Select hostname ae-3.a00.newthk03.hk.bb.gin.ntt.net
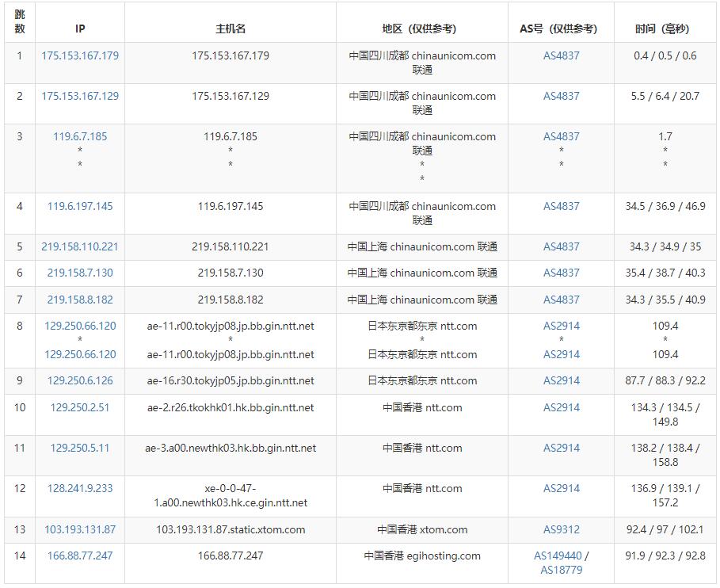This screenshot has height=588, width=720. tap(230, 448)
